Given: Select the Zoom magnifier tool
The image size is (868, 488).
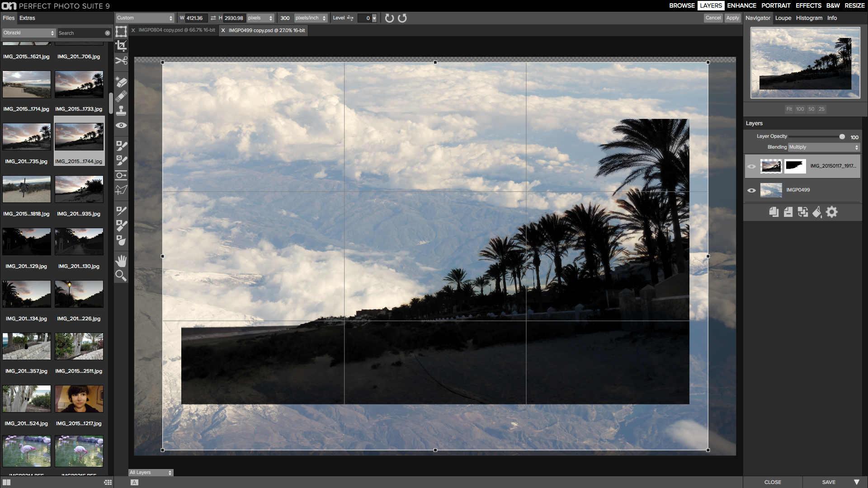Looking at the screenshot, I should 121,276.
